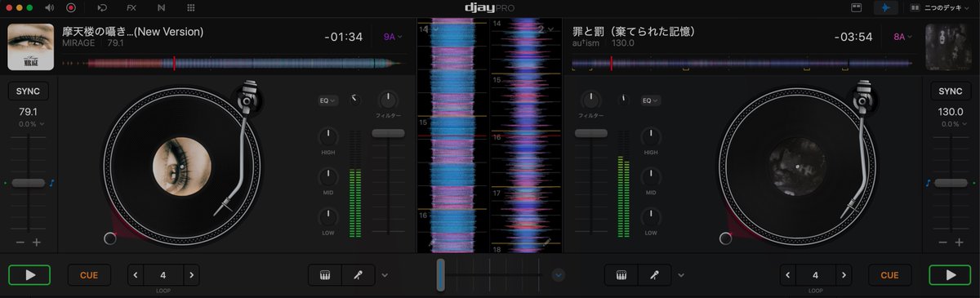Image resolution: width=980 pixels, height=298 pixels.
Task: Start recording with the red record icon
Action: (x=71, y=7)
